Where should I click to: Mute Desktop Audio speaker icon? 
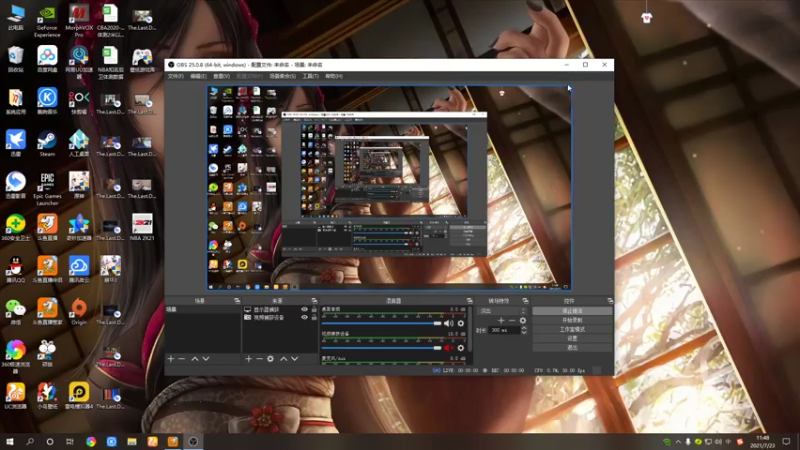coord(448,323)
